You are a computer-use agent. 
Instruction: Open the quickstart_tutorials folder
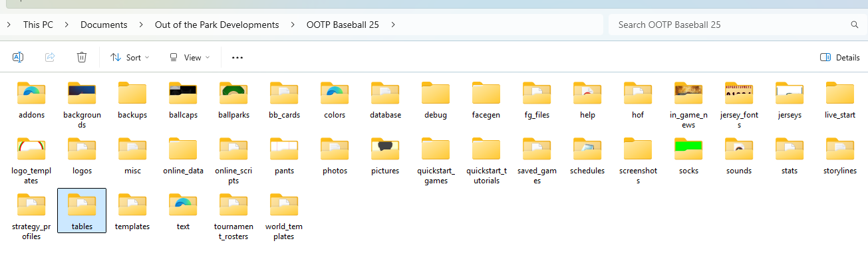pos(486,161)
